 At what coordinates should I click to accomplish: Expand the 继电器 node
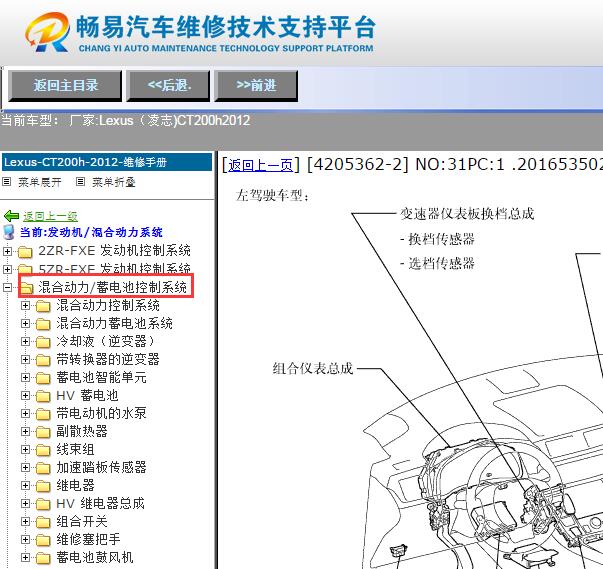point(25,486)
